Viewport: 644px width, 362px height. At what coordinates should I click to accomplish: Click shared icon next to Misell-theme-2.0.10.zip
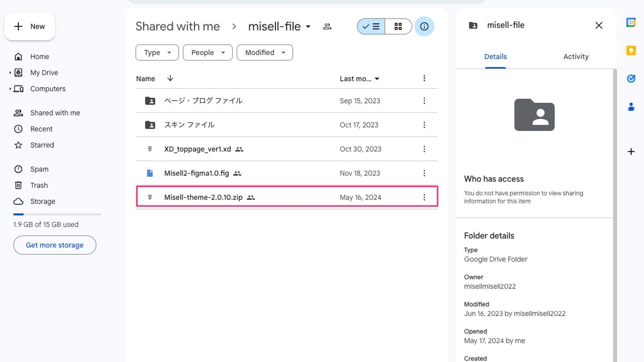pyautogui.click(x=251, y=197)
